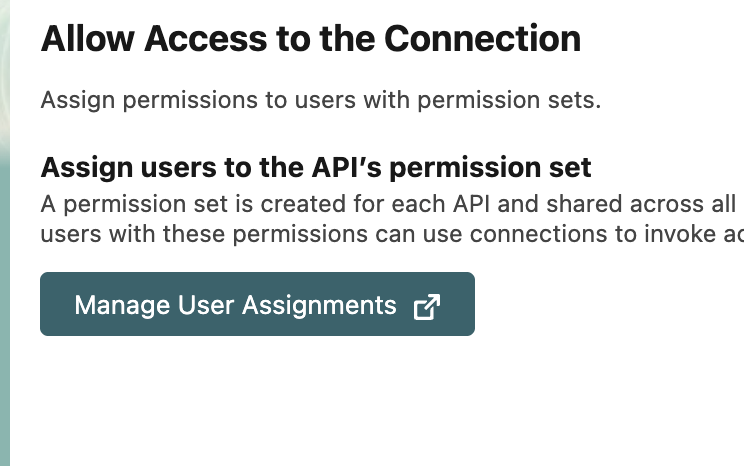Click the external link icon on the button
This screenshot has width=744, height=466.
coord(426,306)
